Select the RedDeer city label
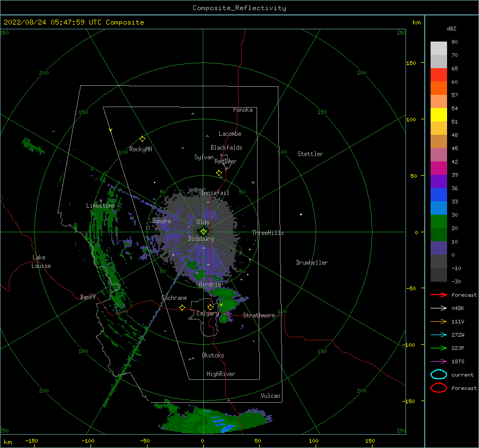The height and width of the screenshot is (448, 479). pos(226,161)
